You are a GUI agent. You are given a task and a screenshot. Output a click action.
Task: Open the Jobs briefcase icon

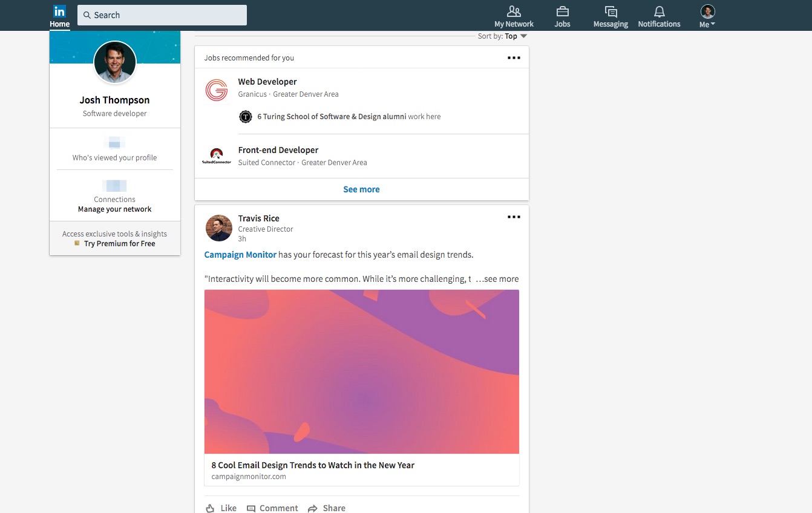[563, 11]
